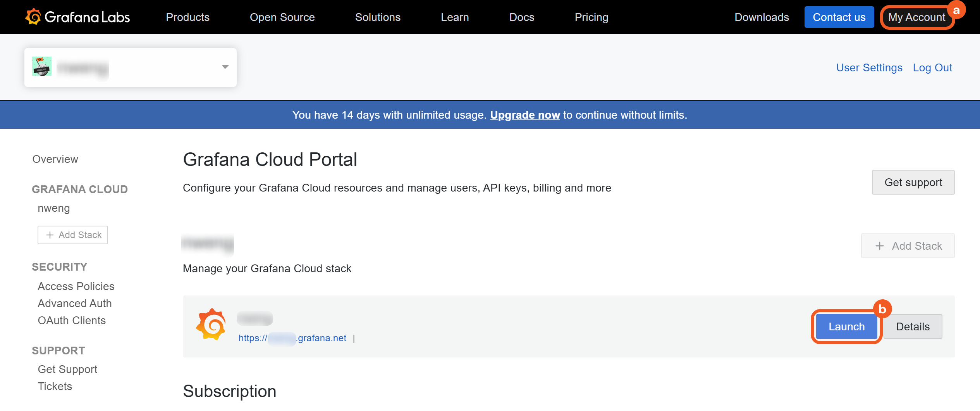
Task: Open the Solutions menu
Action: pos(378,17)
